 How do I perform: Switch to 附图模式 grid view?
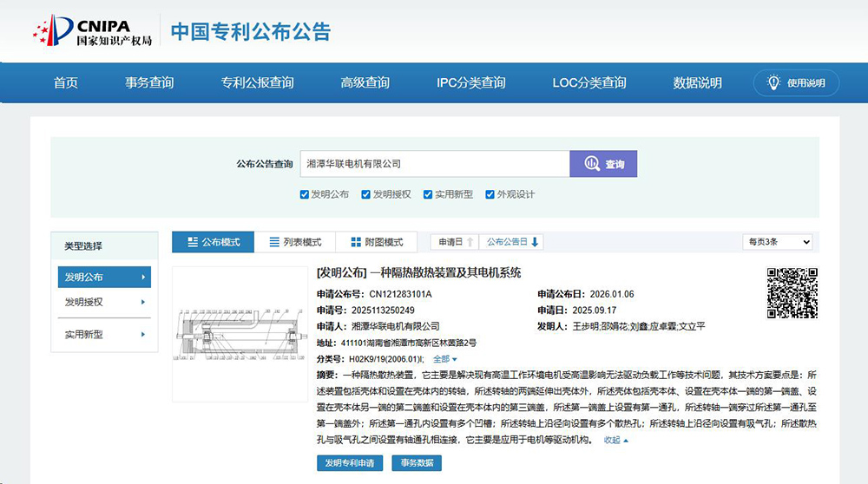[377, 242]
